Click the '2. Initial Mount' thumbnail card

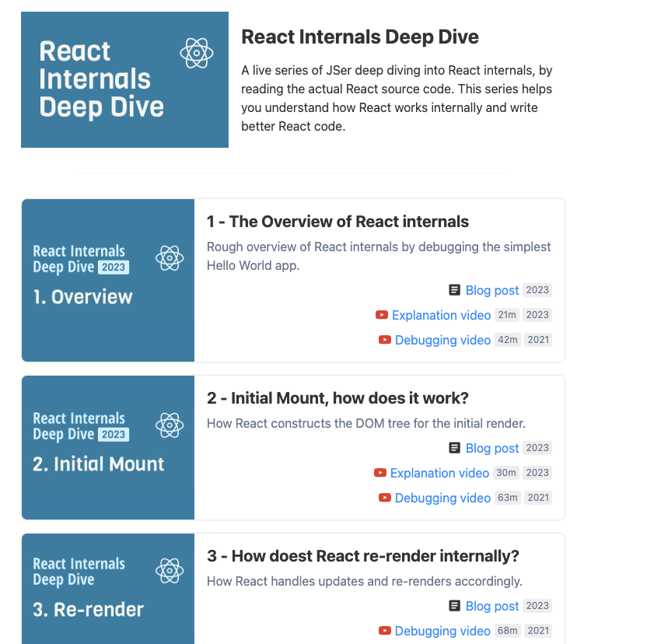(x=108, y=447)
